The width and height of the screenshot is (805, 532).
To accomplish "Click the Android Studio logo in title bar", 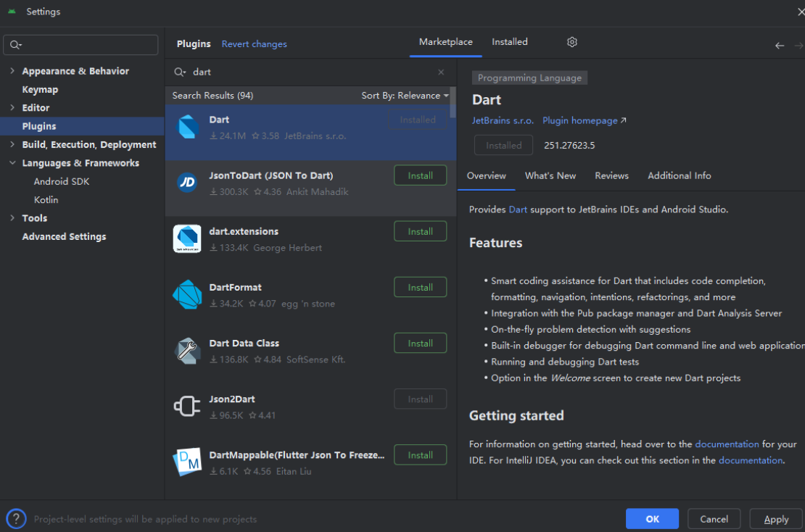I will [12, 12].
